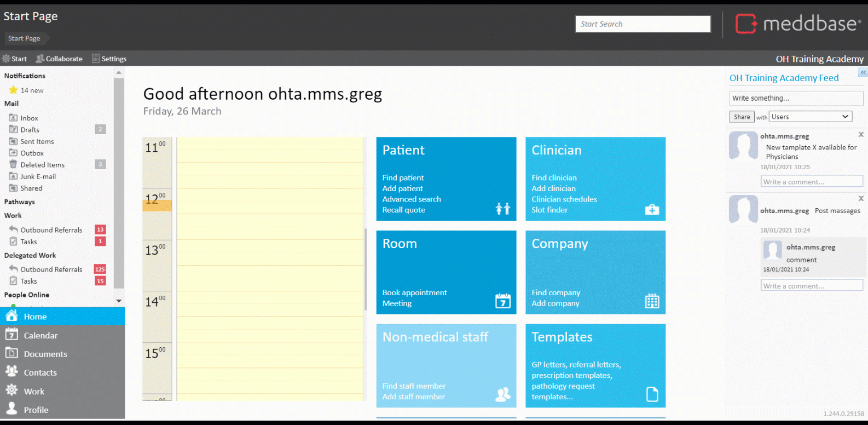Click the Calendar icon in navigation
This screenshot has width=868, height=425.
point(11,334)
